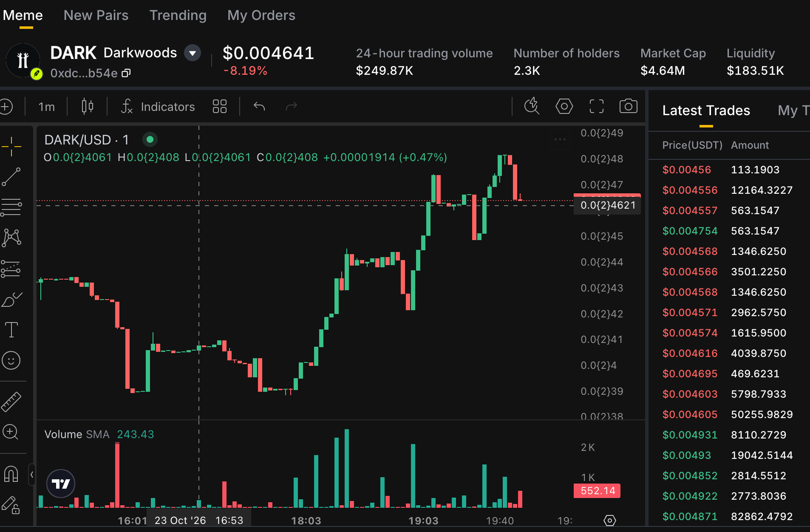Open the forecasting and measurement tools

(x=11, y=269)
